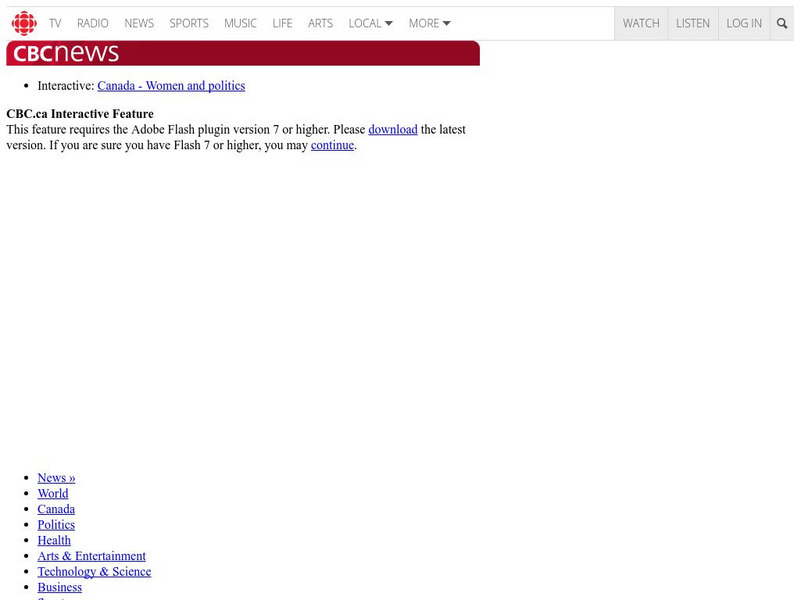Open the search magnifier icon
This screenshot has height=600, width=794.
click(x=782, y=23)
